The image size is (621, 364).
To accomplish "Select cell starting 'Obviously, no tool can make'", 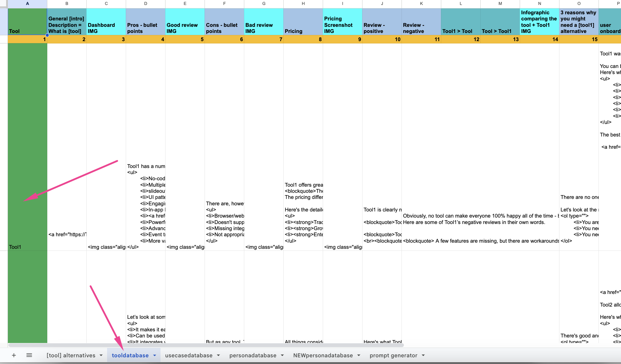I will pos(421,147).
